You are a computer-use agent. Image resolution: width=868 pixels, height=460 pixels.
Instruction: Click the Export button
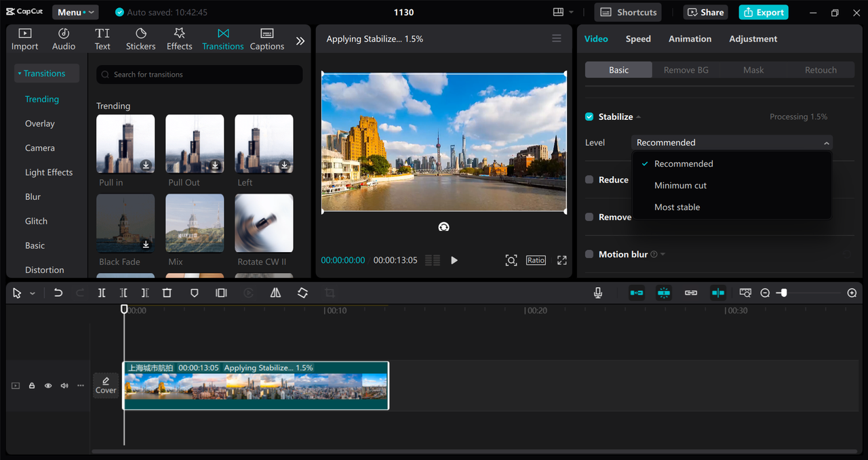coord(764,12)
